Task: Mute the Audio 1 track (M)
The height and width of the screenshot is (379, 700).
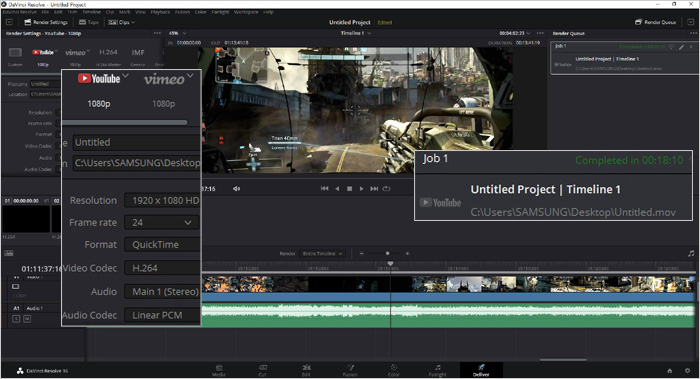Action: 27,319
